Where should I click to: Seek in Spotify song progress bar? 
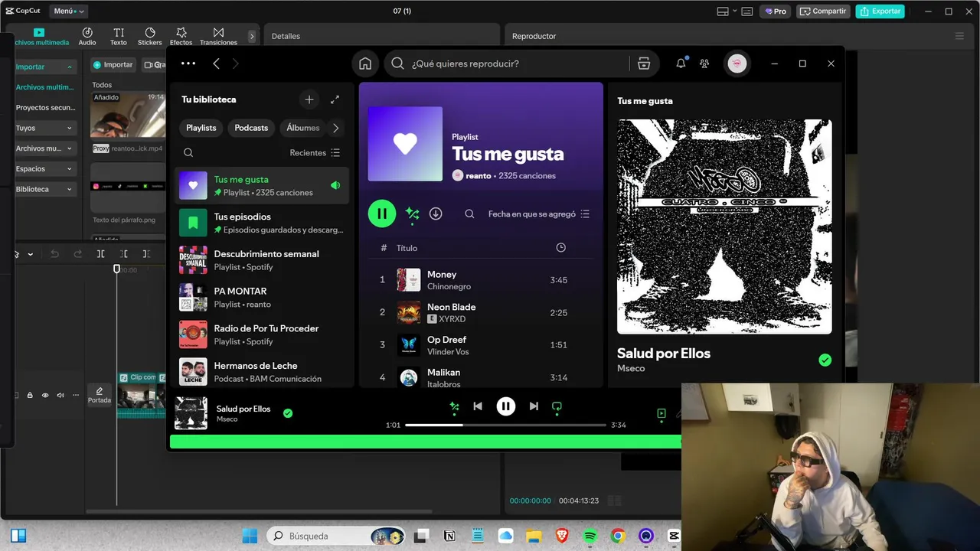coord(505,425)
